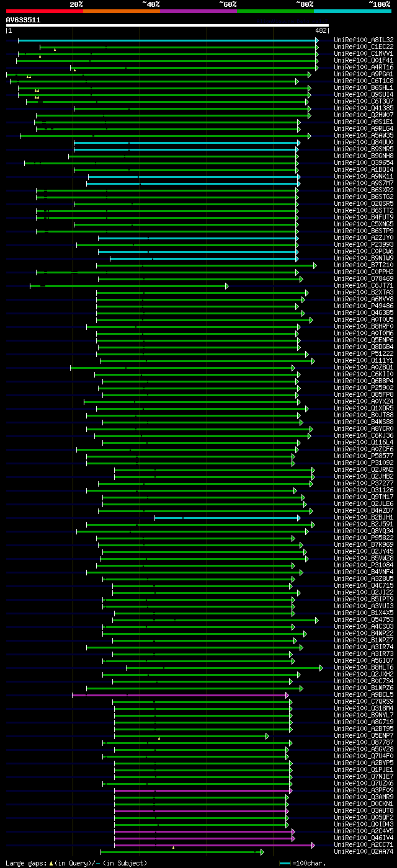Screen dimensions: 397x868
Task: Click the green ~80% identity legend segment
Action: click(x=275, y=11)
